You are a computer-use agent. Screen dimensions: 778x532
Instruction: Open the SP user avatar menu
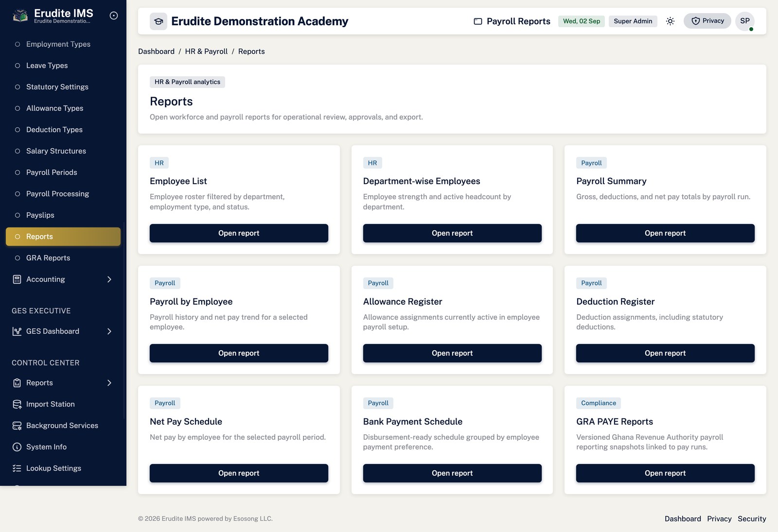tap(745, 21)
